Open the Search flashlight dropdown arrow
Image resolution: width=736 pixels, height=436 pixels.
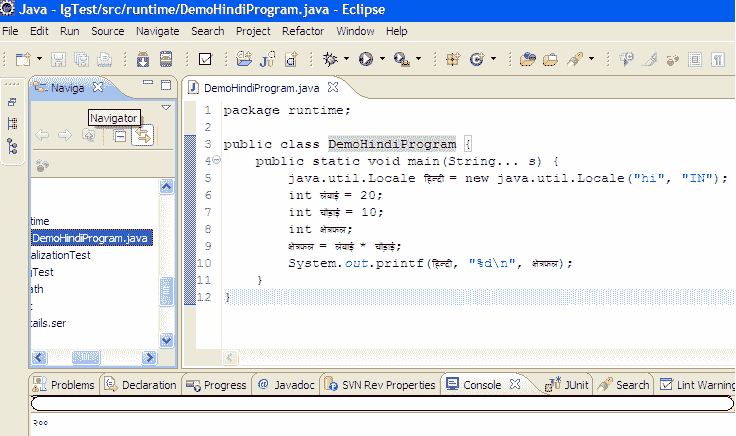pos(591,59)
